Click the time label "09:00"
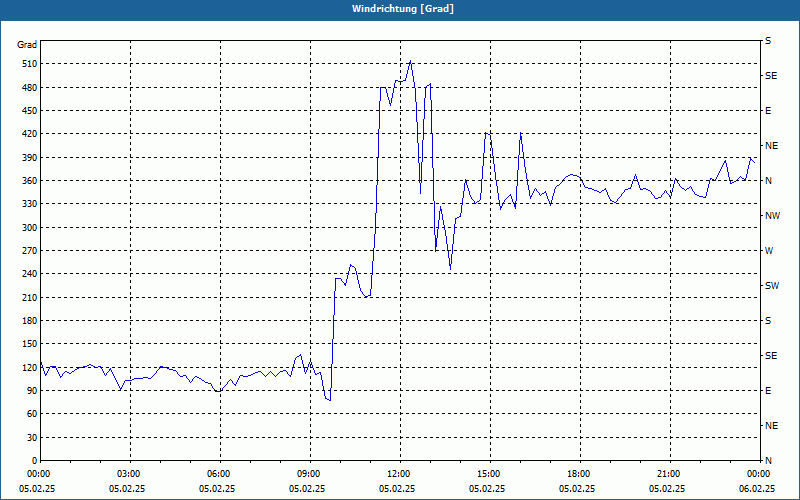800x500 pixels. coord(307,474)
